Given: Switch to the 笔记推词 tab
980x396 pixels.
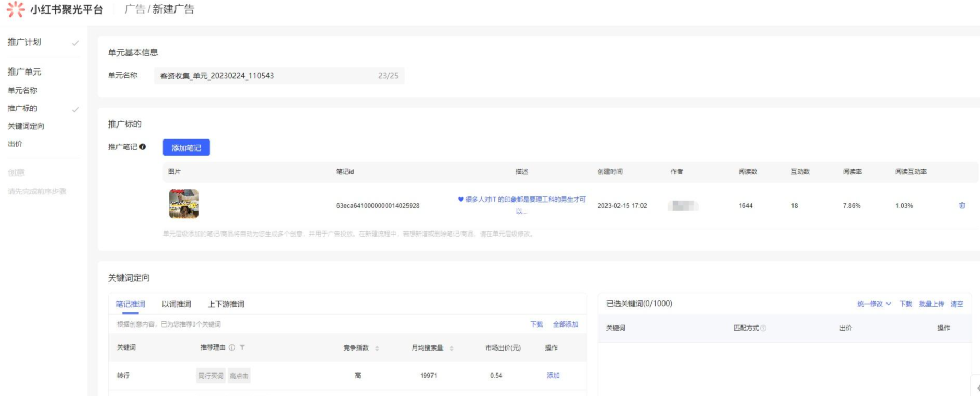Looking at the screenshot, I should tap(131, 304).
